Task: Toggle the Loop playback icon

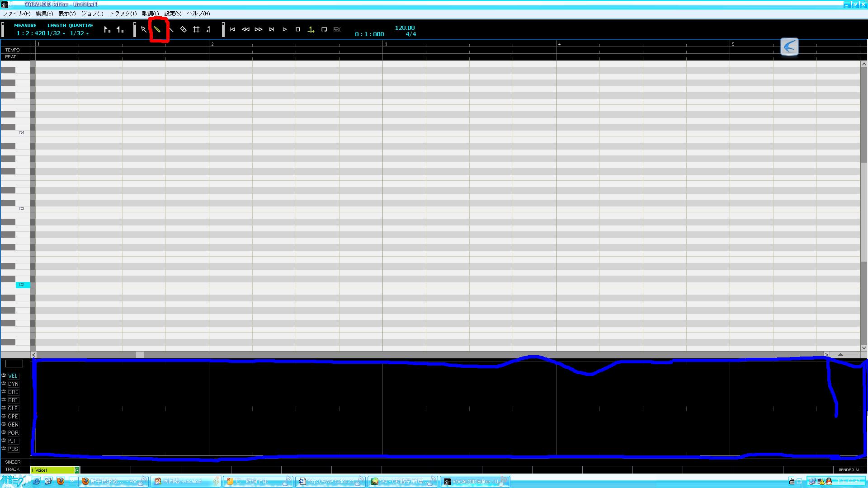Action: (324, 30)
